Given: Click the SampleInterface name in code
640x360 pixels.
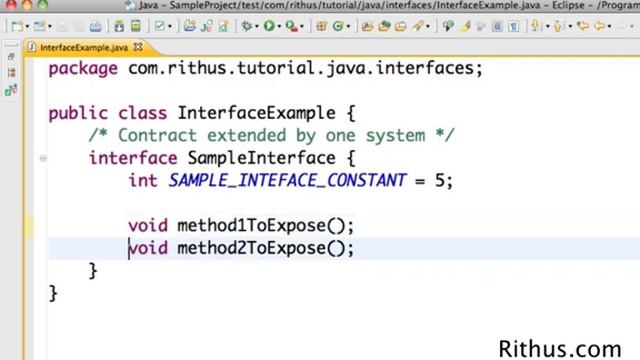Looking at the screenshot, I should [x=261, y=158].
